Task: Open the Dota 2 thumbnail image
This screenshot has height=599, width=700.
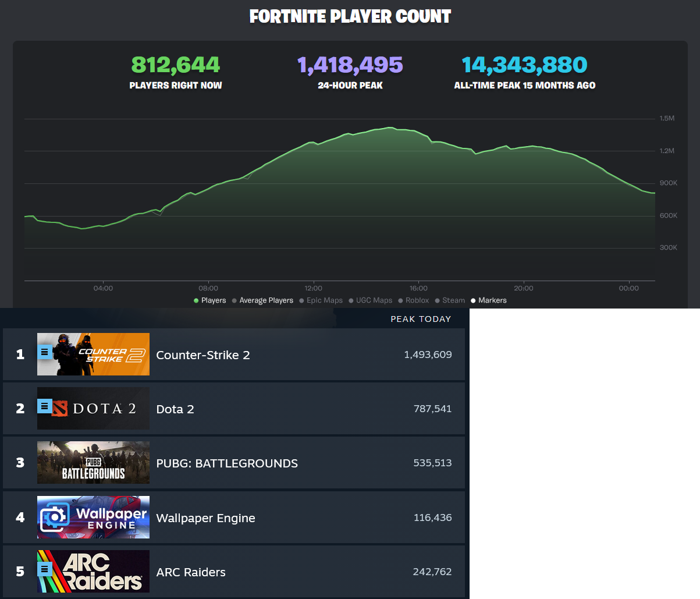Action: 93,409
